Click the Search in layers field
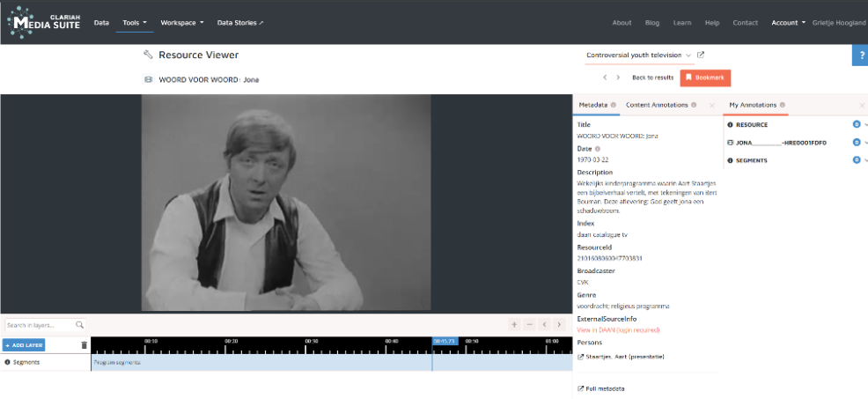868x399 pixels. click(40, 325)
